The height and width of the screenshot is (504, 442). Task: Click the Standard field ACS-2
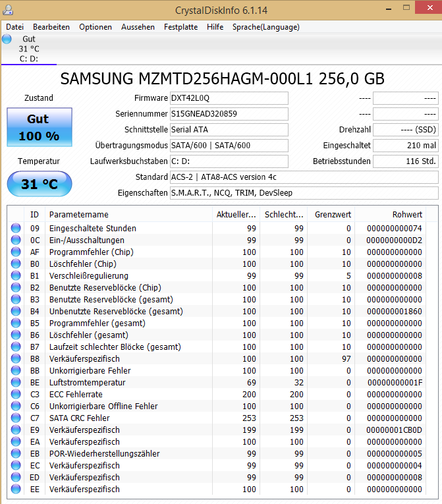pyautogui.click(x=304, y=177)
